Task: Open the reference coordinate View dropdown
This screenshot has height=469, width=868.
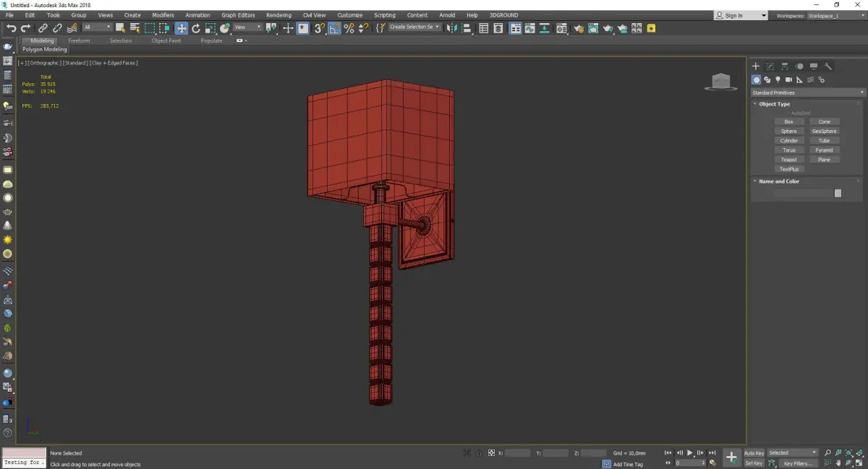Action: (x=247, y=27)
